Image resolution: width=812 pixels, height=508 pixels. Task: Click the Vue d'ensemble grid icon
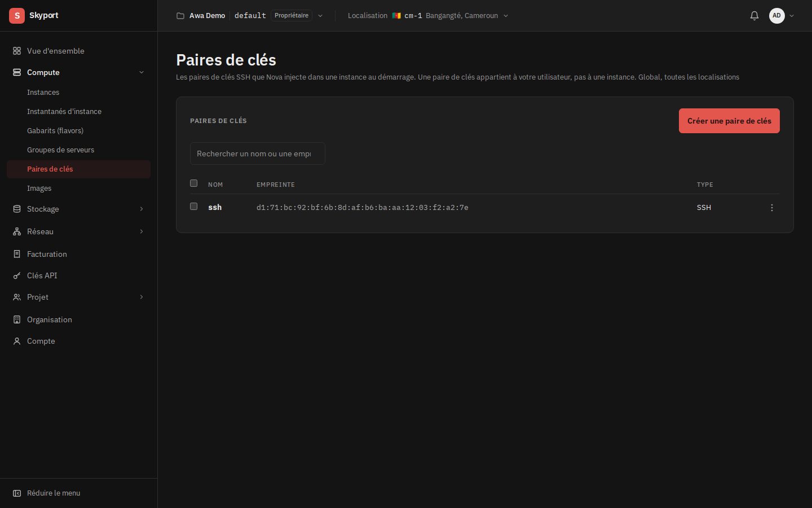(x=17, y=51)
